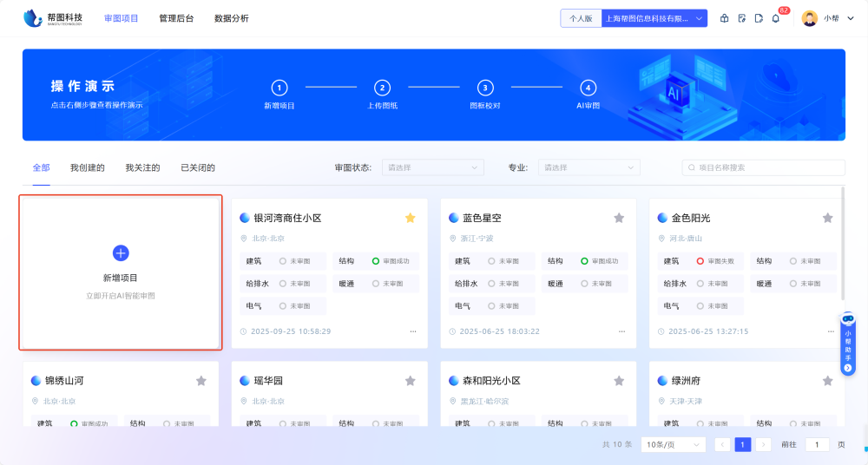The width and height of the screenshot is (868, 465).
Task: Click the gift box icon in header
Action: [725, 18]
